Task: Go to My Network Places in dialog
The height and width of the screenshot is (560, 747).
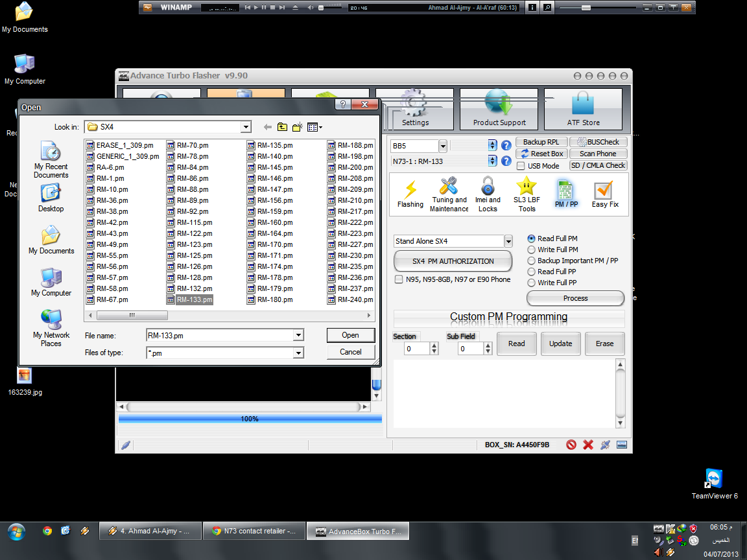Action: (51, 329)
